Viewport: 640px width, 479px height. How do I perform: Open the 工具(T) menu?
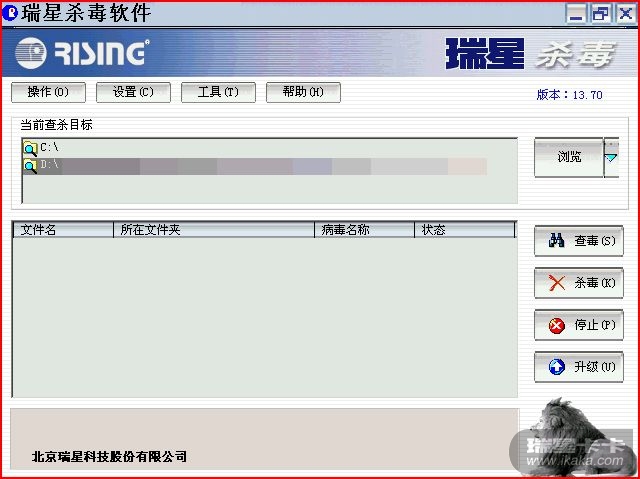(x=218, y=92)
